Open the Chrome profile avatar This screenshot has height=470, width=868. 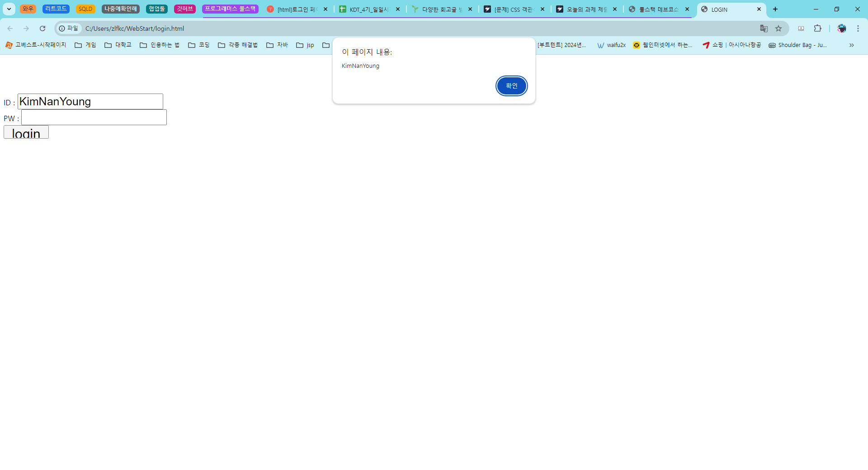tap(842, 28)
